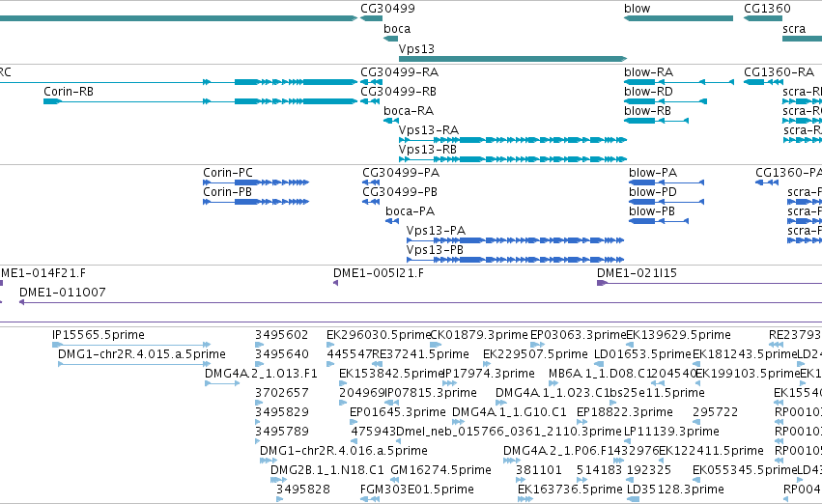
Task: Select the EK296030.5prime EST
Action: click(330, 345)
